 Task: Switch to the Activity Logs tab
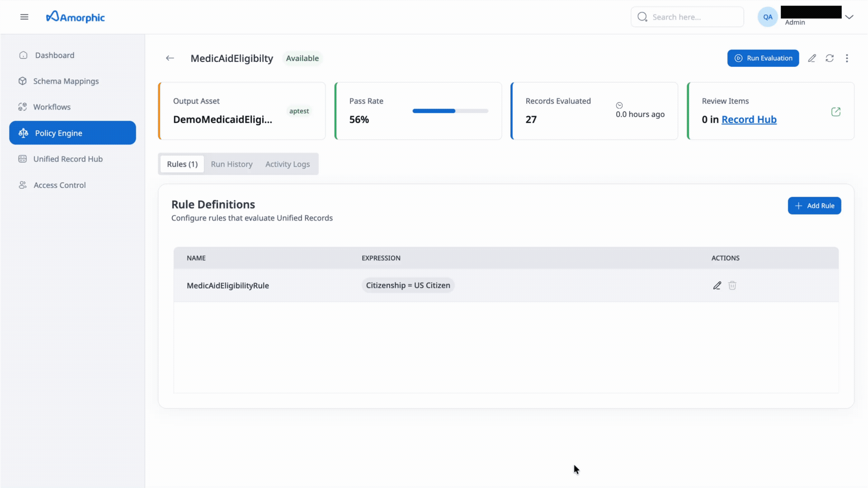point(288,164)
